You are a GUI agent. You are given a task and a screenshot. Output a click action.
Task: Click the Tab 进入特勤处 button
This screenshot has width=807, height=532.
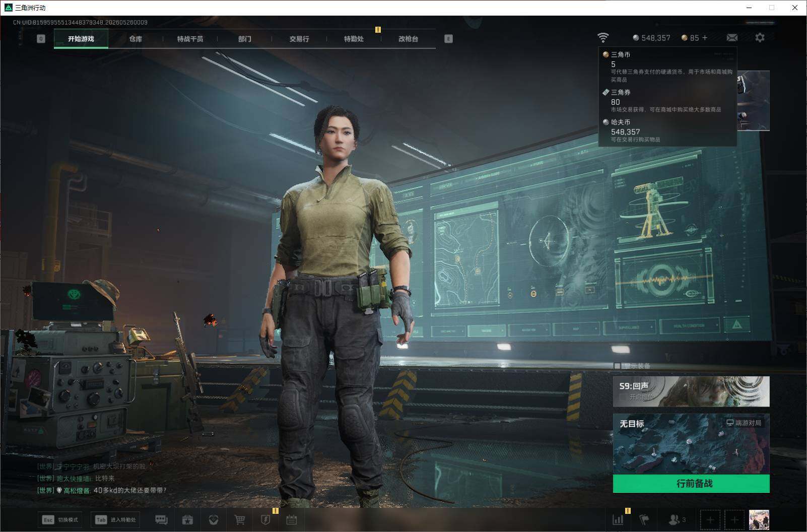click(x=115, y=519)
